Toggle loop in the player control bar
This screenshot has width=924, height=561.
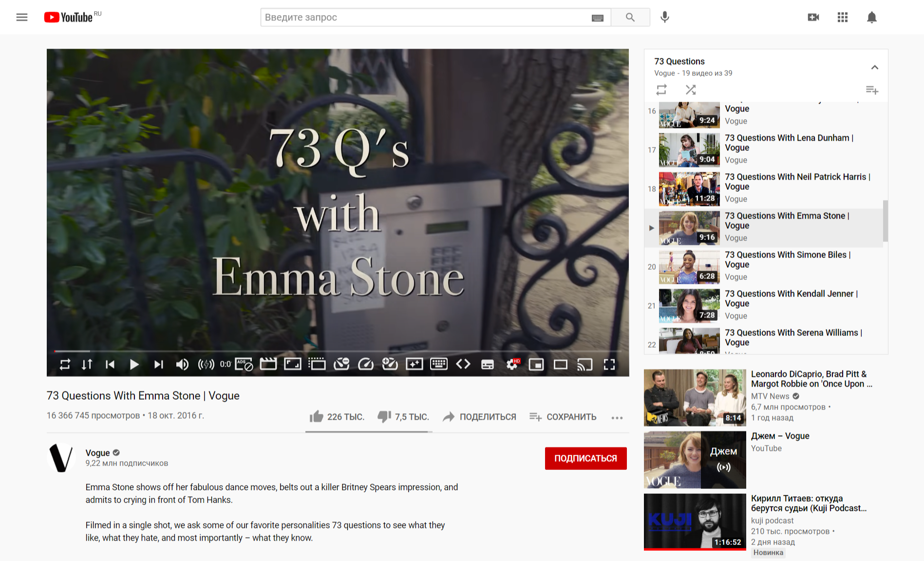tap(65, 365)
